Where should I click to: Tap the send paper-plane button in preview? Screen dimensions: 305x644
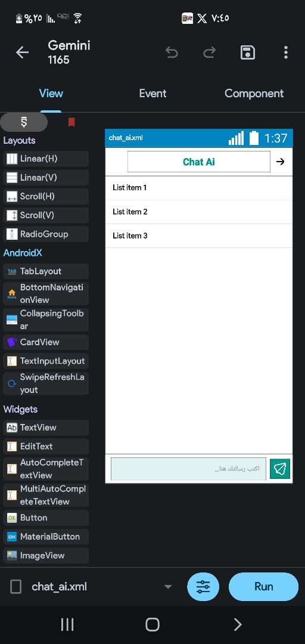click(x=280, y=469)
